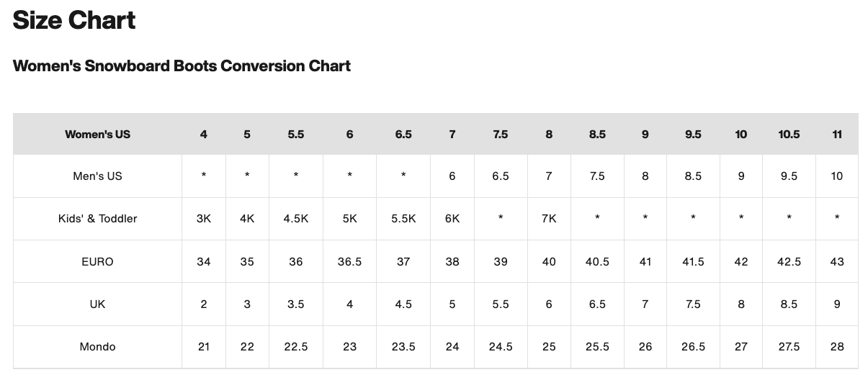
Task: Click the 7K Kids' size cell
Action: pyautogui.click(x=549, y=219)
